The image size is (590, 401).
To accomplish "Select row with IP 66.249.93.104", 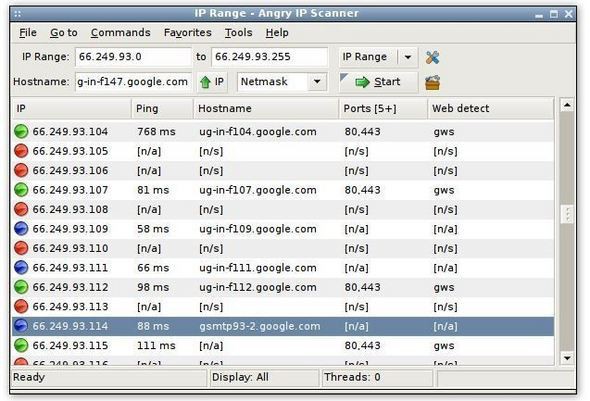I will 283,131.
